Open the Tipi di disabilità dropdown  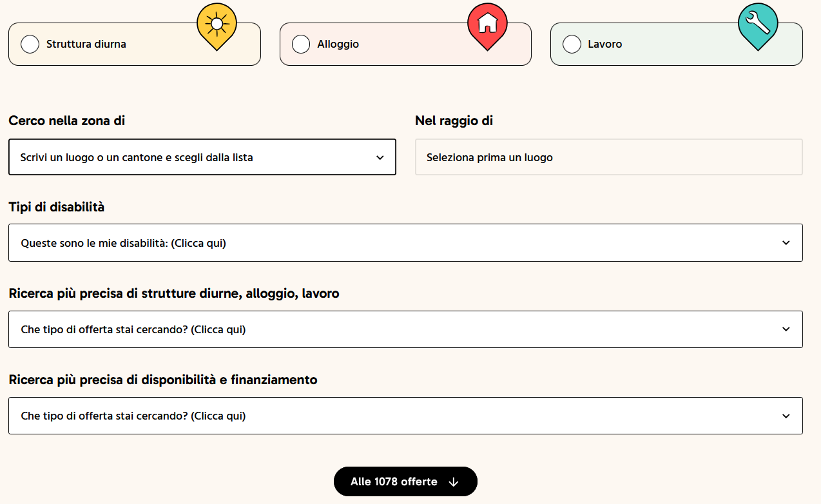pos(405,242)
